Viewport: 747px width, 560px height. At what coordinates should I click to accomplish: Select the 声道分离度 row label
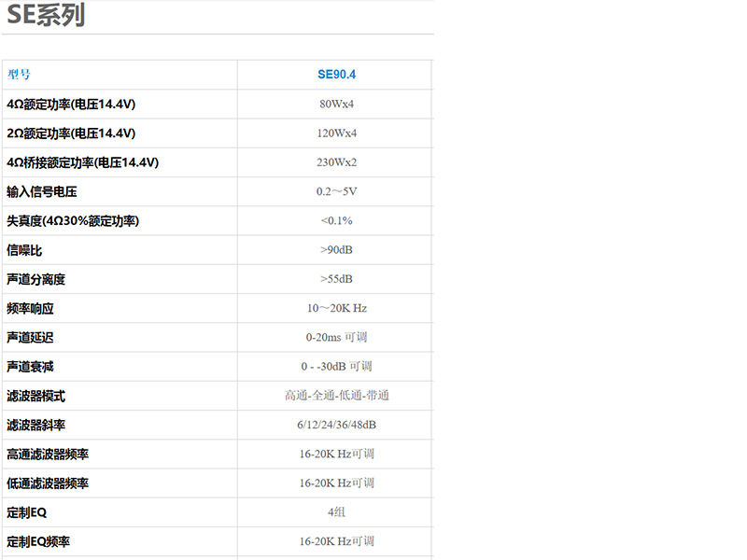coord(36,279)
